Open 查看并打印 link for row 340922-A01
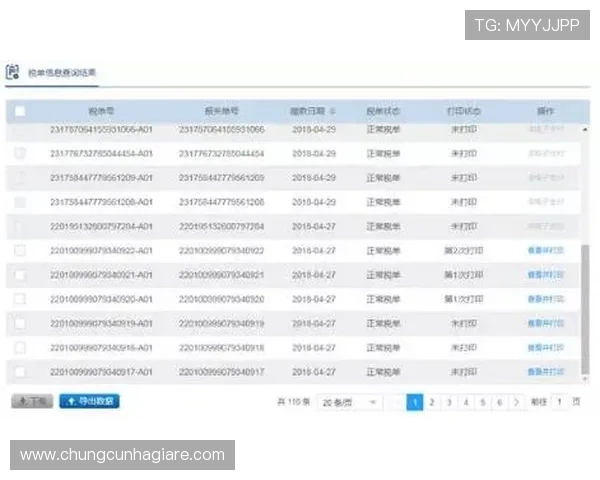This screenshot has width=600, height=480. pos(546,251)
